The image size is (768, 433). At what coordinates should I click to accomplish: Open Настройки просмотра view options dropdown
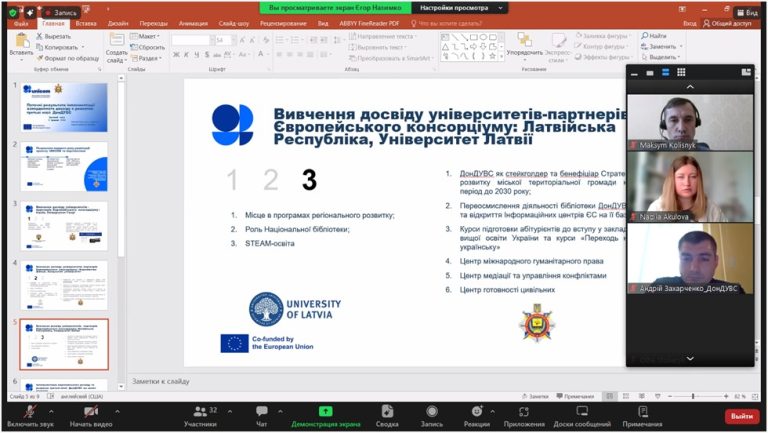460,8
